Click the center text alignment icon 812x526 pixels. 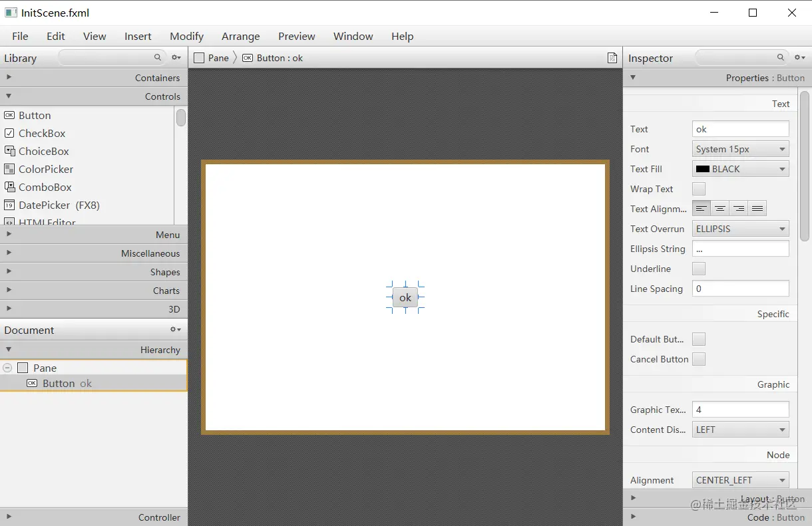[x=719, y=207]
